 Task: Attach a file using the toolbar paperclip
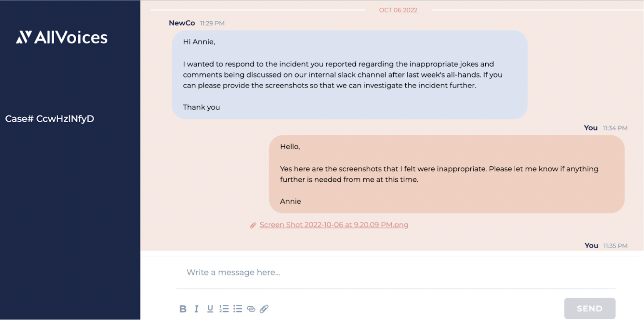coord(264,309)
